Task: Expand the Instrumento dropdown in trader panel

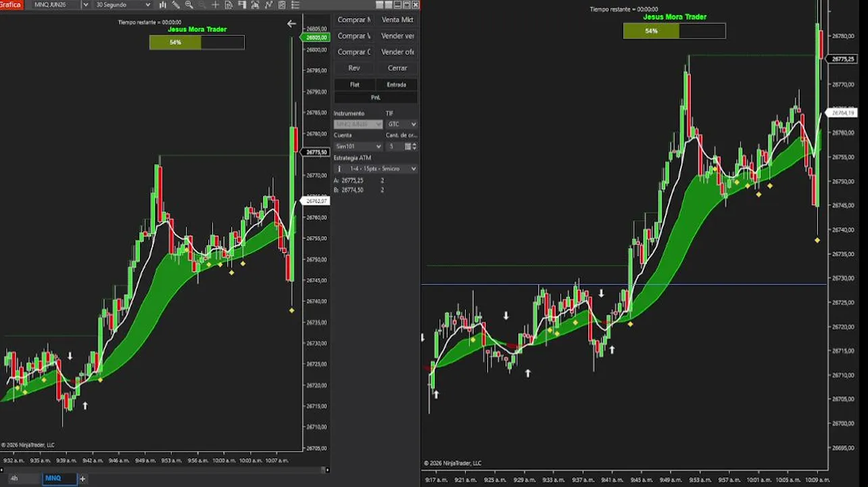Action: coord(358,124)
